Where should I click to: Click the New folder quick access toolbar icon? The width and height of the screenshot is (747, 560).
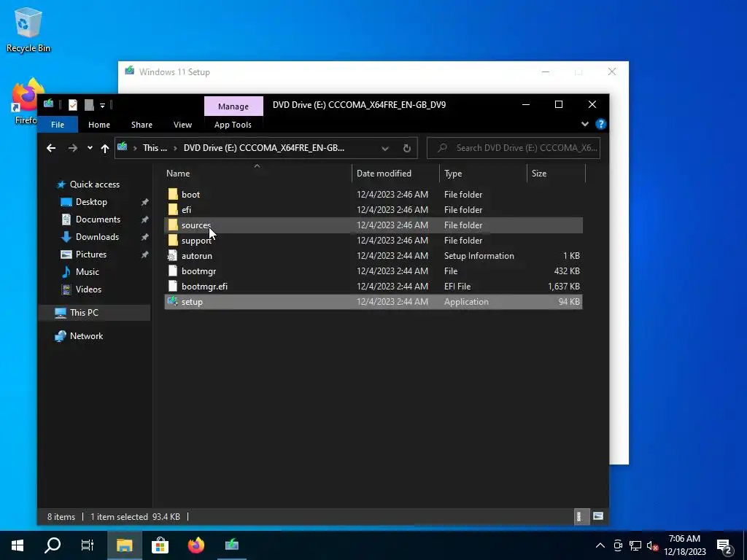pyautogui.click(x=89, y=105)
